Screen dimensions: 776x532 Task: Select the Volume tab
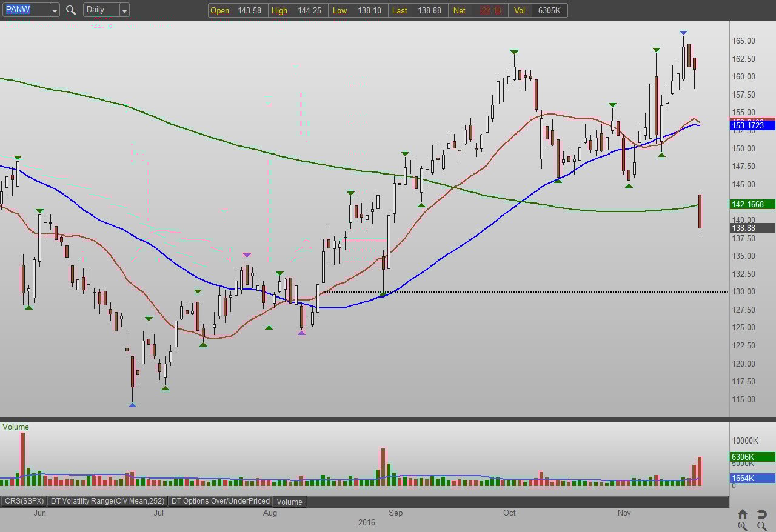click(290, 502)
